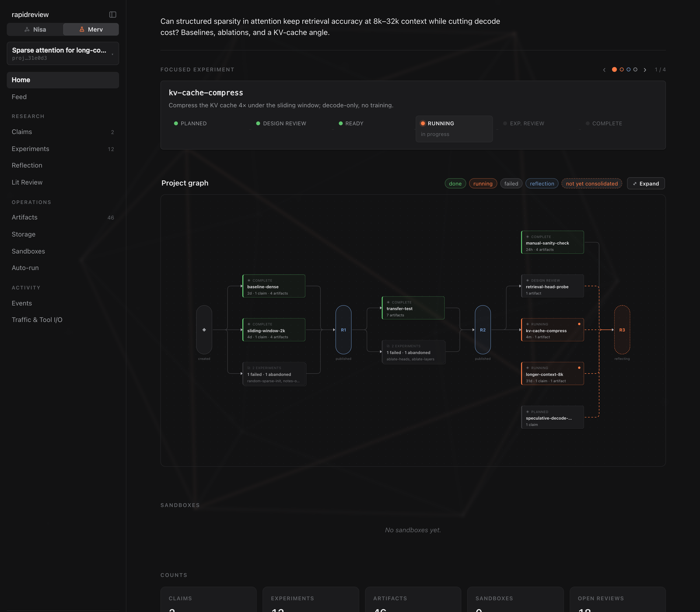700x612 pixels.
Task: Select the RUNNING stage
Action: (x=454, y=129)
